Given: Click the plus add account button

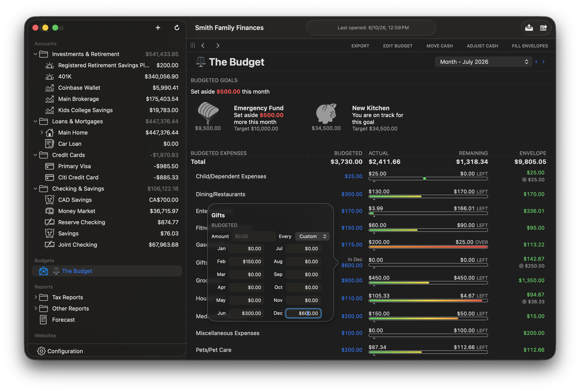Looking at the screenshot, I should pyautogui.click(x=158, y=28).
